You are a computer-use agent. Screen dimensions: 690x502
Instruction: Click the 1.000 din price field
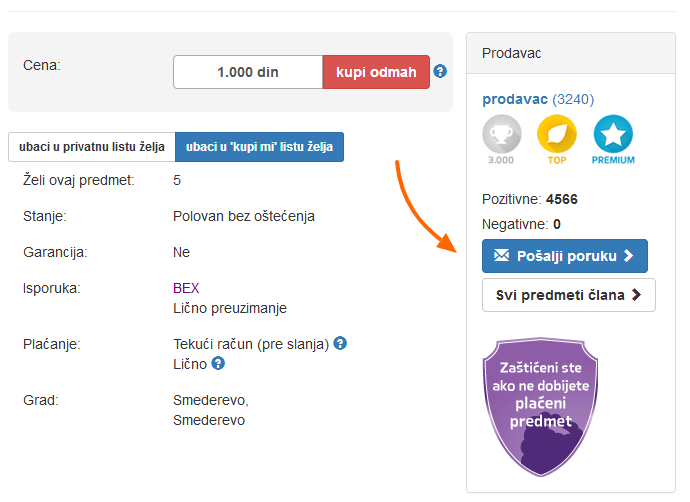248,72
